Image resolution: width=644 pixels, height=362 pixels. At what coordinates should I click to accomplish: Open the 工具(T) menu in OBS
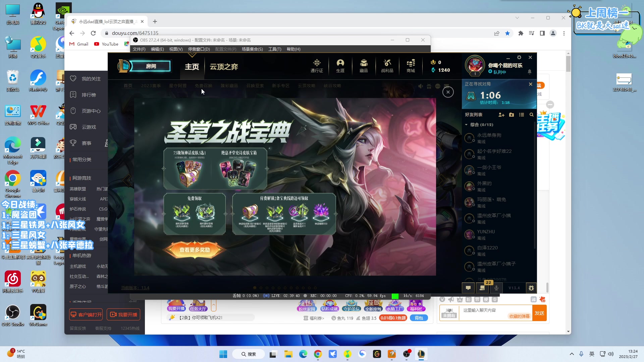coord(275,49)
